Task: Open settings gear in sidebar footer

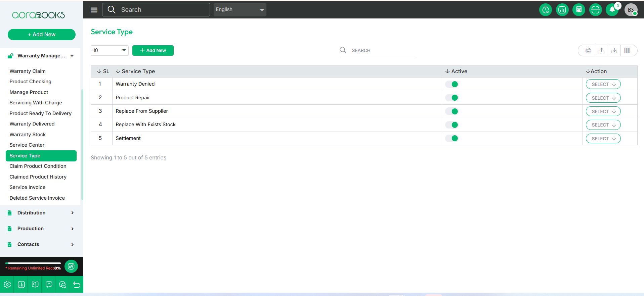Action: pos(7,285)
